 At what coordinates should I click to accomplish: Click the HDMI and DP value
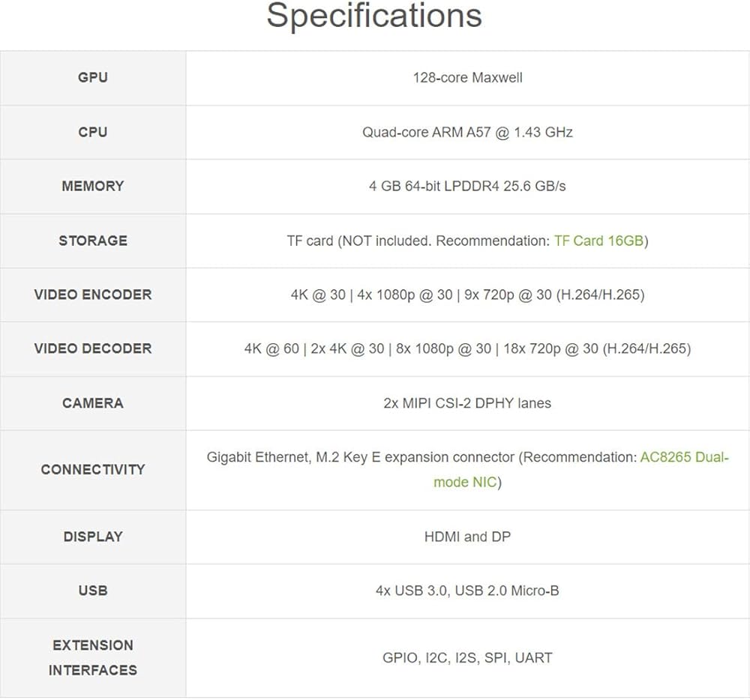point(467,537)
